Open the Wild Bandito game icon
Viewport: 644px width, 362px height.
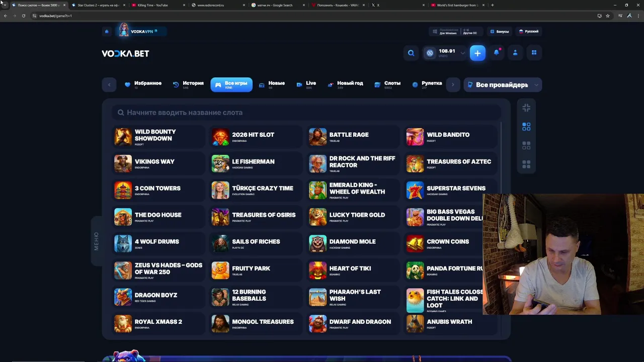[415, 137]
